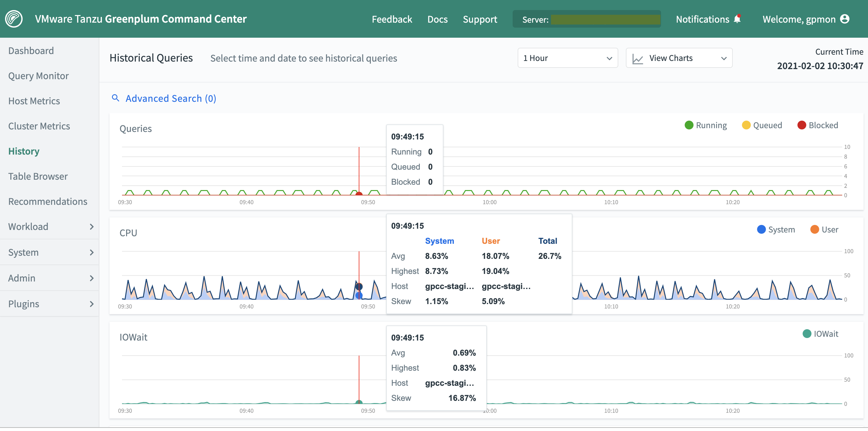Image resolution: width=868 pixels, height=431 pixels.
Task: Toggle the Queued legend yellow dot
Action: click(x=746, y=125)
